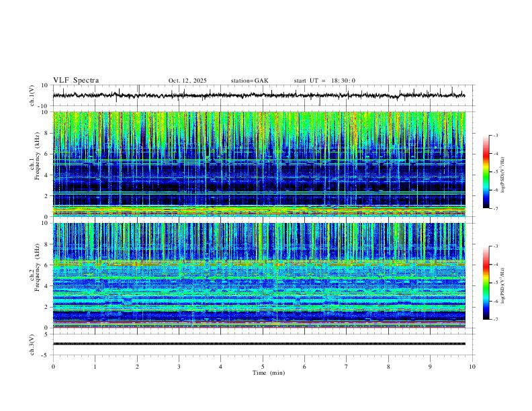This screenshot has height=411, width=532.
Task: Select the "start UT = 18:30:0" text
Action: (324, 81)
